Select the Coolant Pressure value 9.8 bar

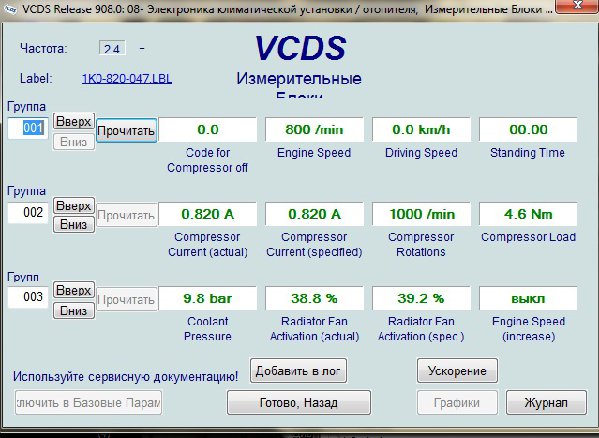click(x=207, y=299)
